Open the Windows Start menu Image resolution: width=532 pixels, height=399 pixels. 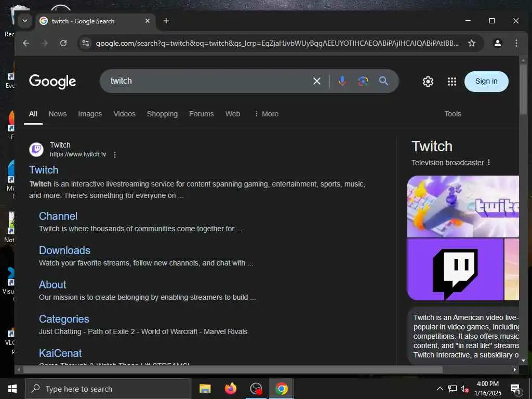tap(12, 389)
